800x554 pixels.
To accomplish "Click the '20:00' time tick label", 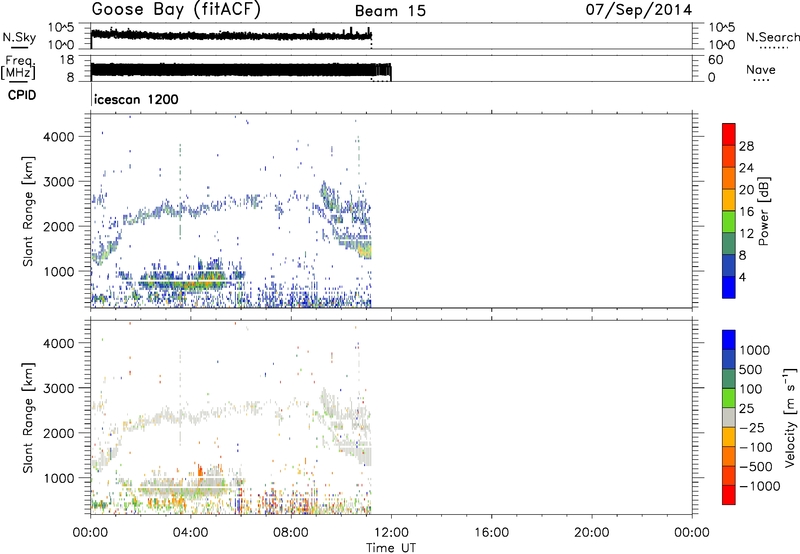I will tap(592, 533).
